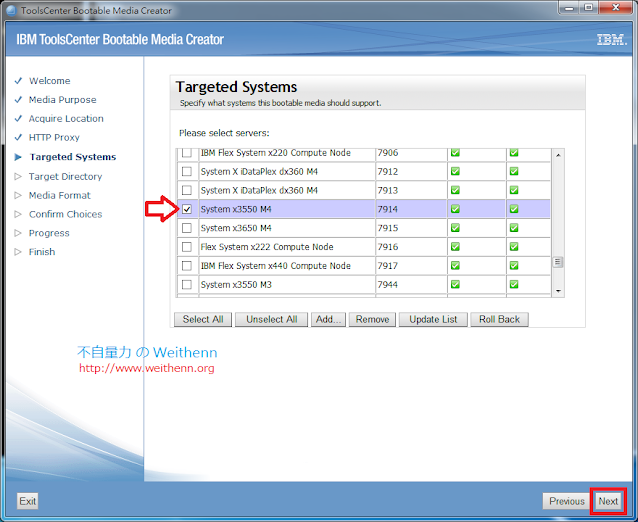Open the Media Format step
This screenshot has height=522, width=638.
(x=60, y=195)
